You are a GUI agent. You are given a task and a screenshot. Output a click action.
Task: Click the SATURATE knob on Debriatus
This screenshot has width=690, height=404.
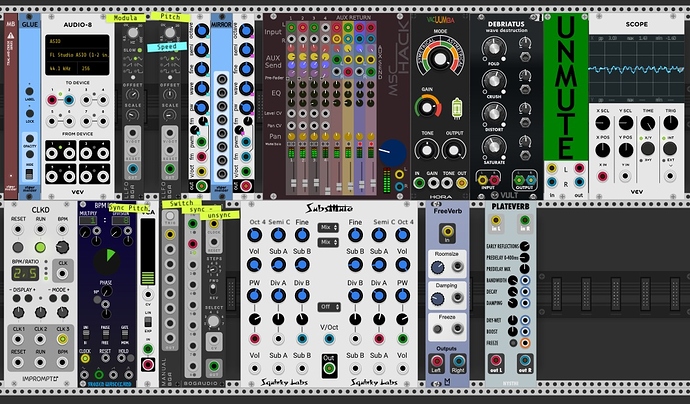(x=494, y=147)
